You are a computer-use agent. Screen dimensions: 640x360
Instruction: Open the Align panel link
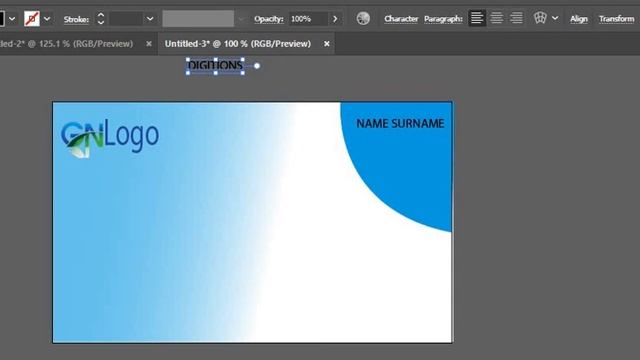click(579, 19)
